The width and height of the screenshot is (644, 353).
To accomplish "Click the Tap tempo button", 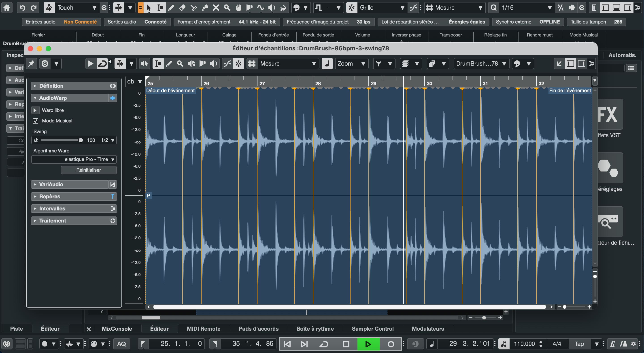I will [x=579, y=344].
